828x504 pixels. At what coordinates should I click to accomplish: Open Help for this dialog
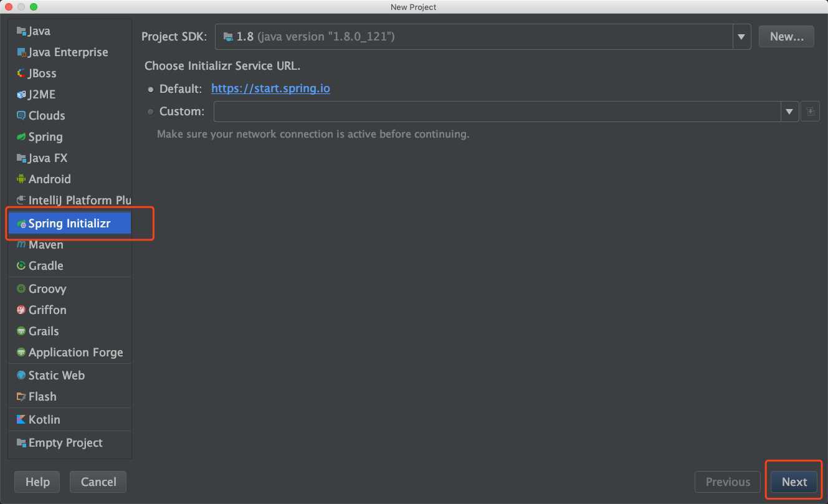click(37, 482)
